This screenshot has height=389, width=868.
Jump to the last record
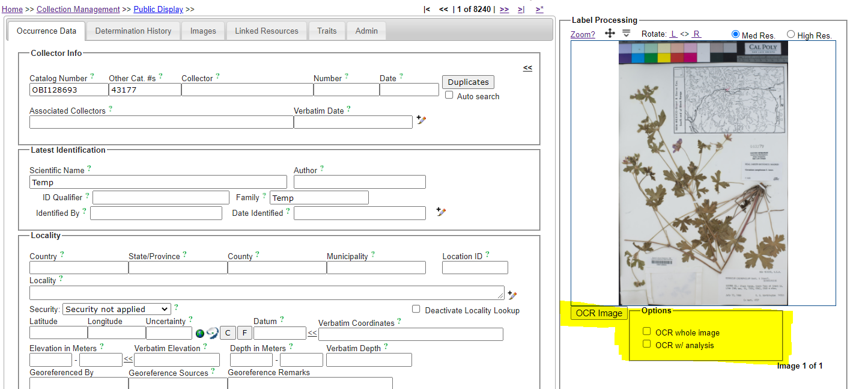coord(521,9)
